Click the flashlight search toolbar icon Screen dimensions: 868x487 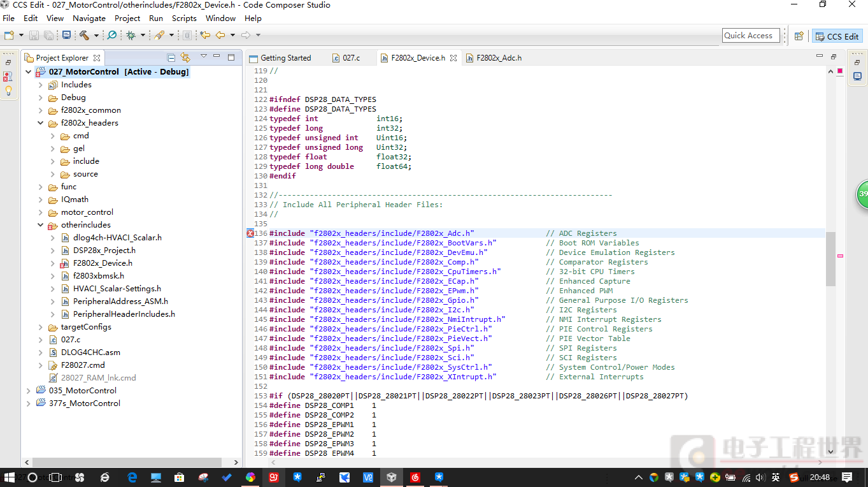[x=159, y=36]
